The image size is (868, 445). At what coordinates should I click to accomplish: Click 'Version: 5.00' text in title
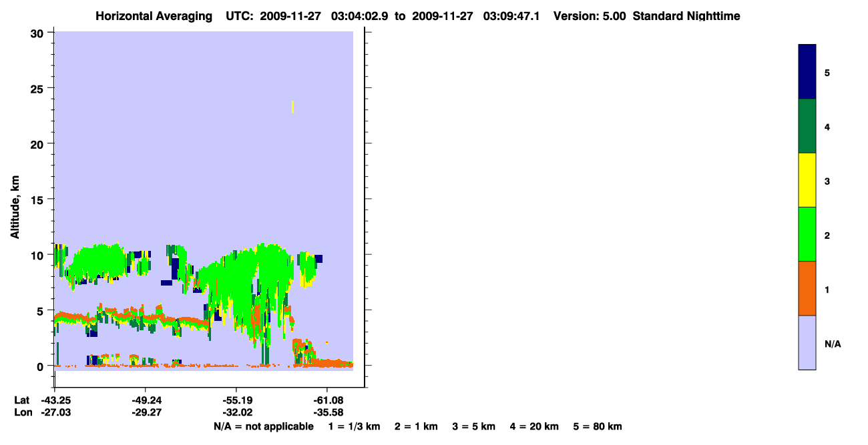click(x=590, y=16)
